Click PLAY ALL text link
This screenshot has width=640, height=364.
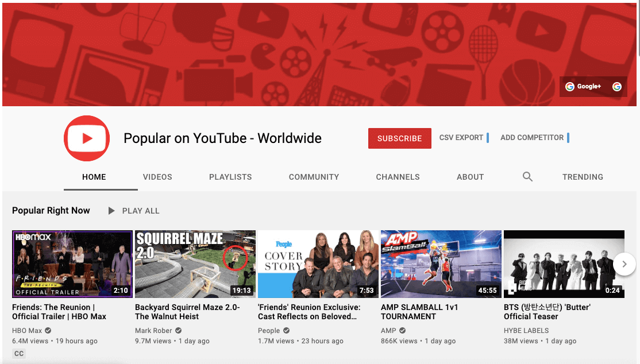[141, 211]
